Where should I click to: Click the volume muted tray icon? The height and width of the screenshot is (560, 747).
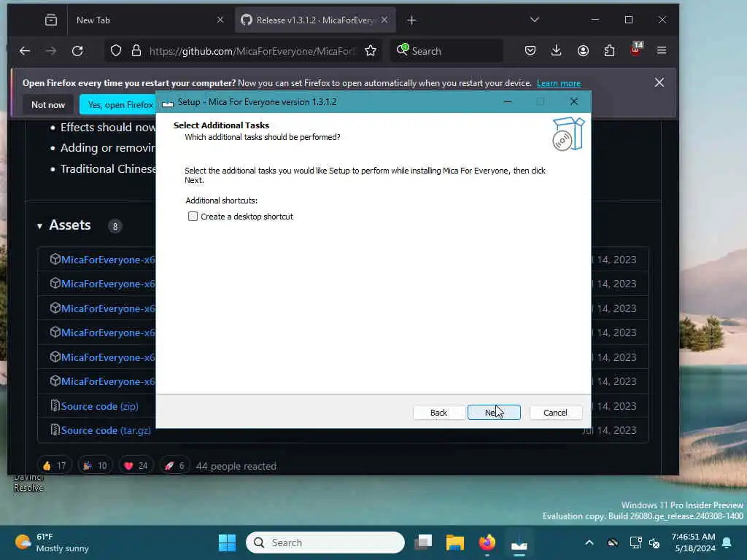(654, 542)
